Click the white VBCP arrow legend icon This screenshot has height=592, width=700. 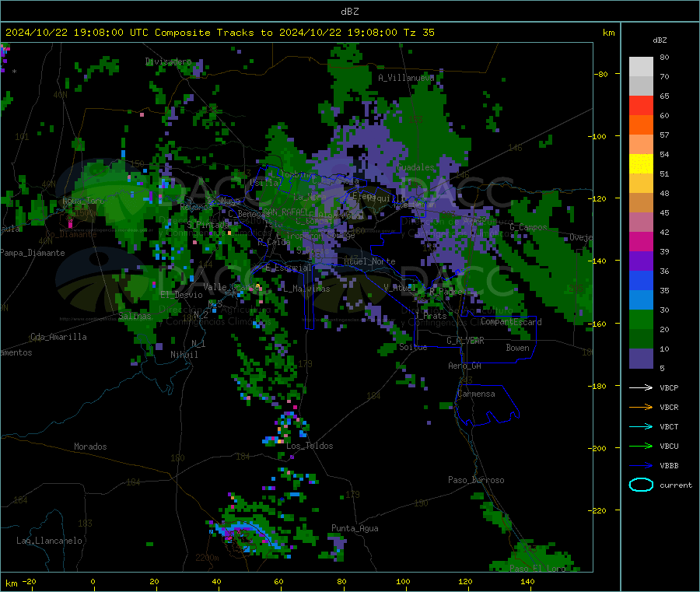pos(641,387)
